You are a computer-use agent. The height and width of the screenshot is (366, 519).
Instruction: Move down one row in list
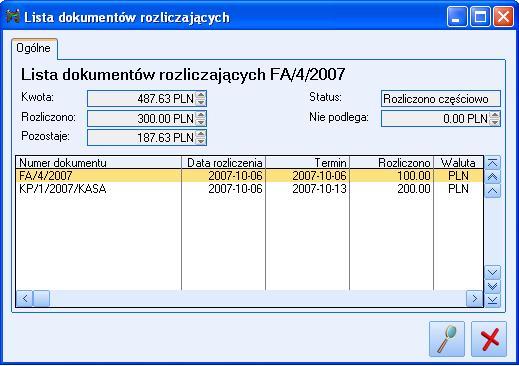coord(493,273)
